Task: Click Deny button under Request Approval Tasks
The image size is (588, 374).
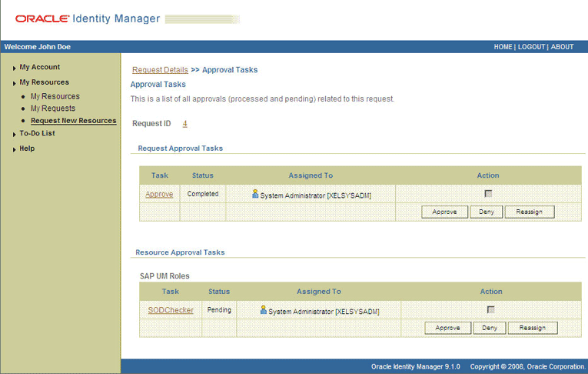Action: pos(487,212)
